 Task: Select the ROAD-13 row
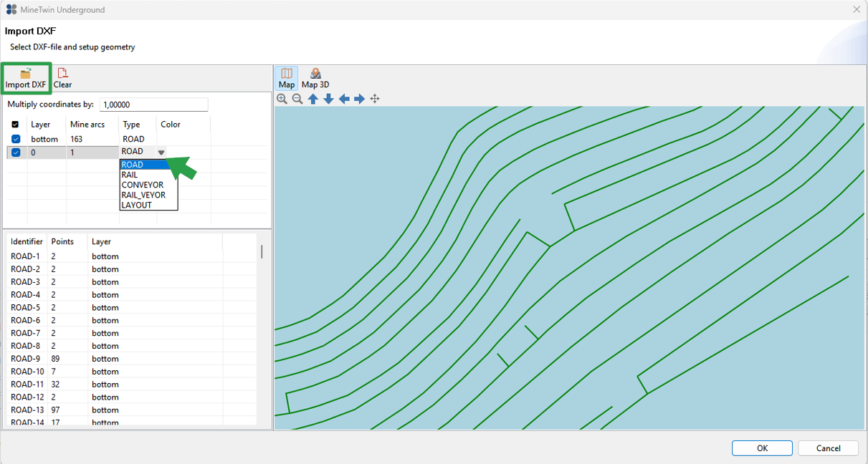pyautogui.click(x=132, y=410)
